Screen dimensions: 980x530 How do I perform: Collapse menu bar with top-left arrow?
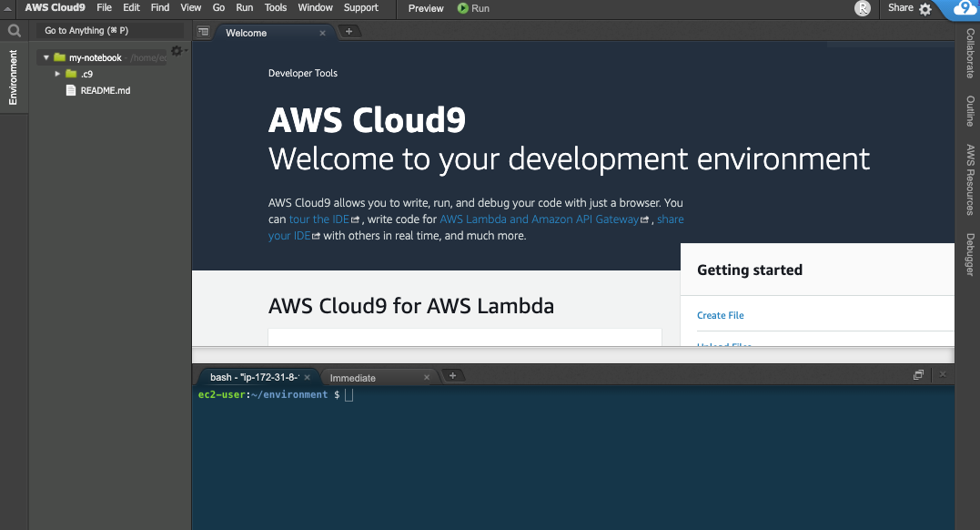point(7,8)
